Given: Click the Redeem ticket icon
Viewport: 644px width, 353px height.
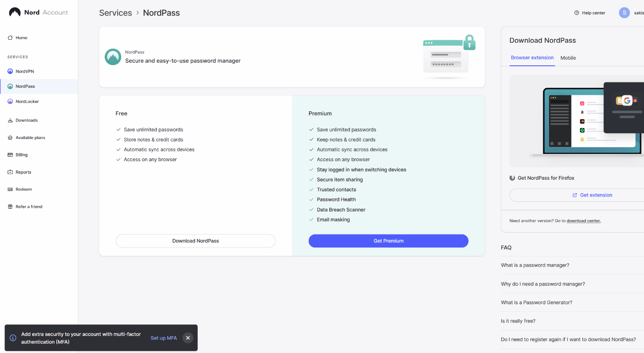Looking at the screenshot, I should coord(10,189).
